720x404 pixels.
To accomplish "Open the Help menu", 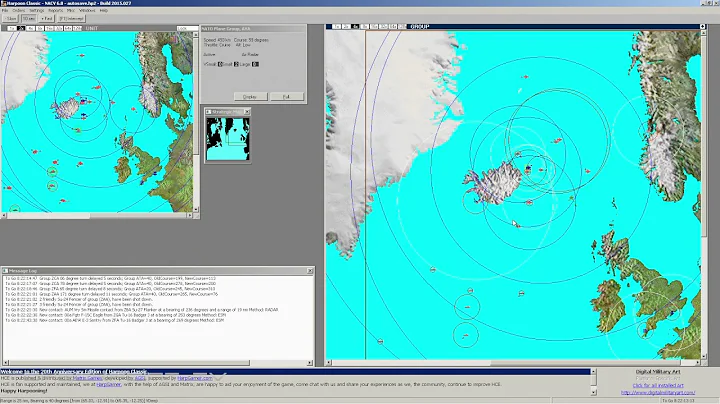I will 104,11.
